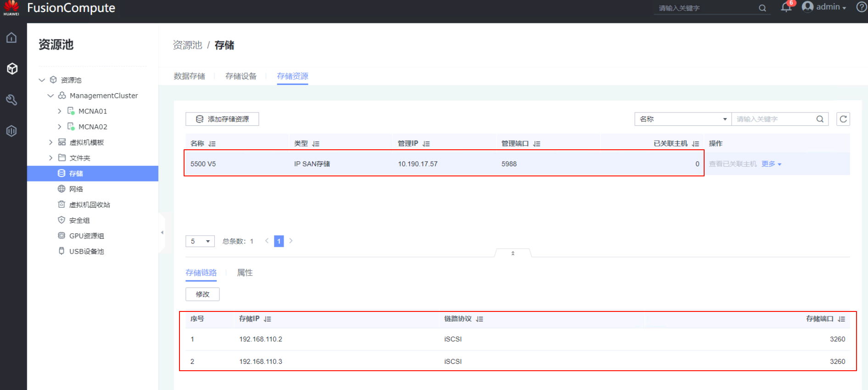Sort by 管理IP column icon

(426, 144)
